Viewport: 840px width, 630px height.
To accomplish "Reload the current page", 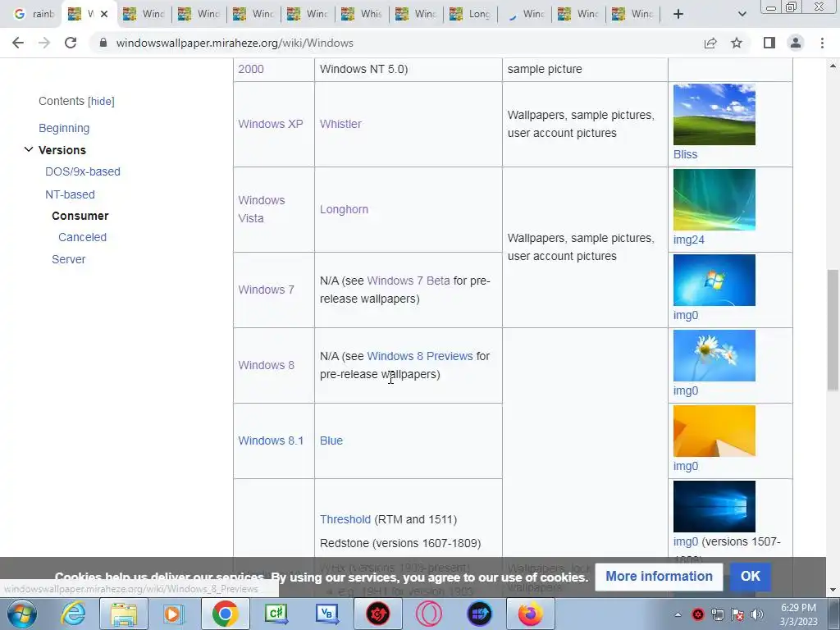I will 71,43.
